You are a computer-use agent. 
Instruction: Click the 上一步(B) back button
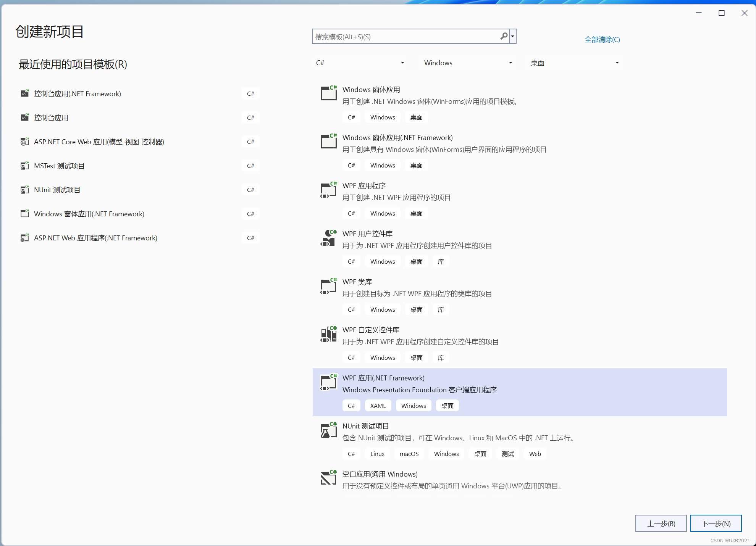661,523
